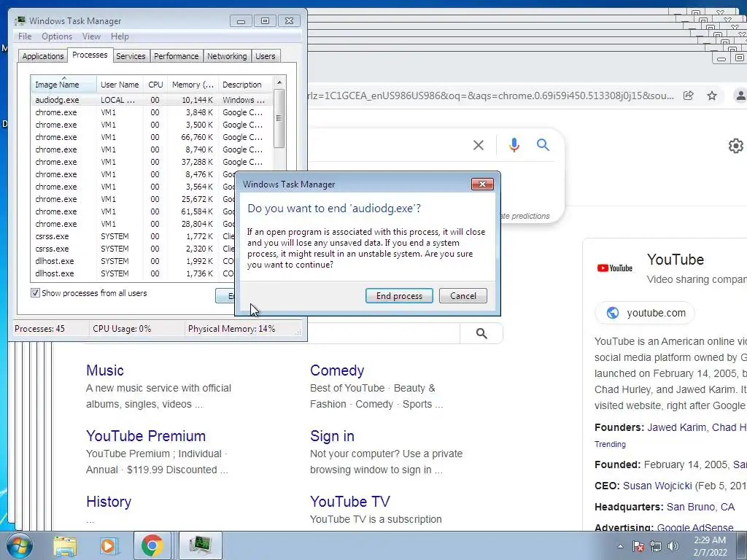This screenshot has height=560, width=747.
Task: Open Google settings gear icon
Action: point(735,146)
